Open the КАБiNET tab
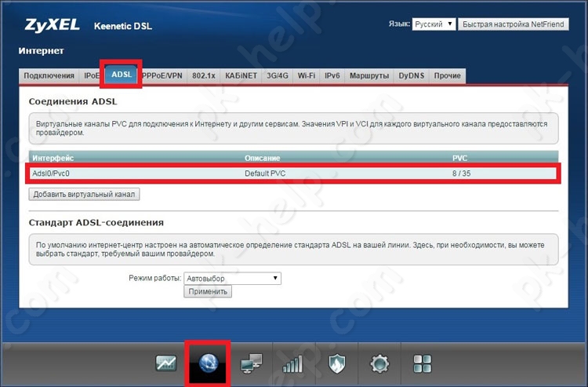This screenshot has height=387, width=588. tap(241, 76)
